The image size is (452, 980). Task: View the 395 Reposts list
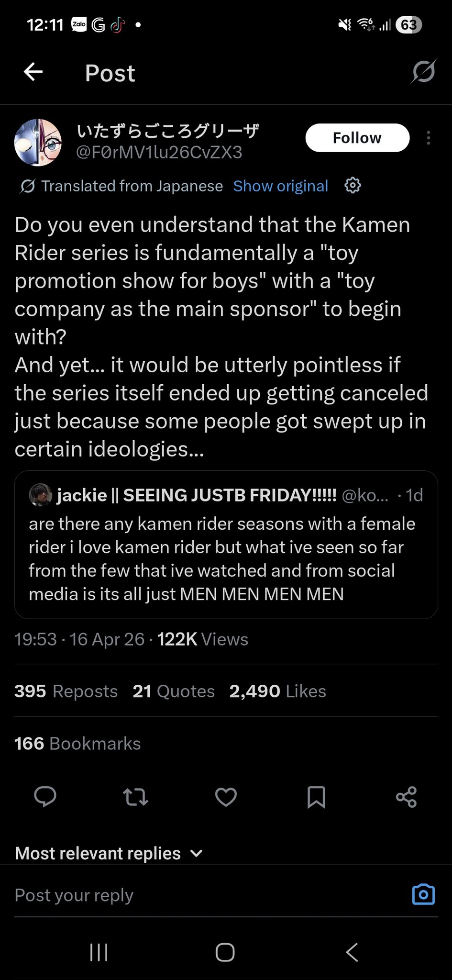tap(66, 691)
